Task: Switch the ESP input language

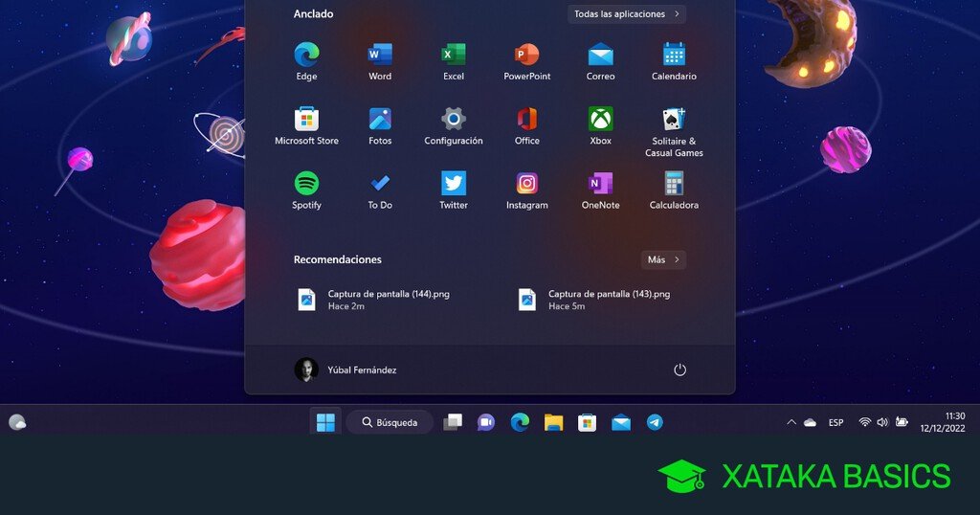Action: pos(835,422)
